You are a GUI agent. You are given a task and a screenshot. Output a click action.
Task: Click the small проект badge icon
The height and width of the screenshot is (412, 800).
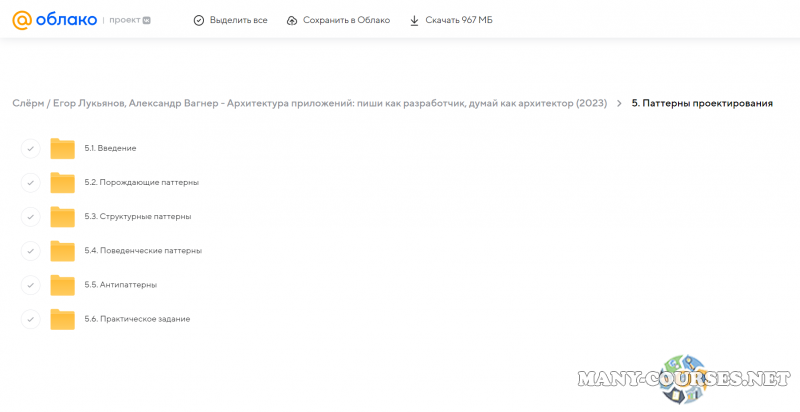(147, 20)
